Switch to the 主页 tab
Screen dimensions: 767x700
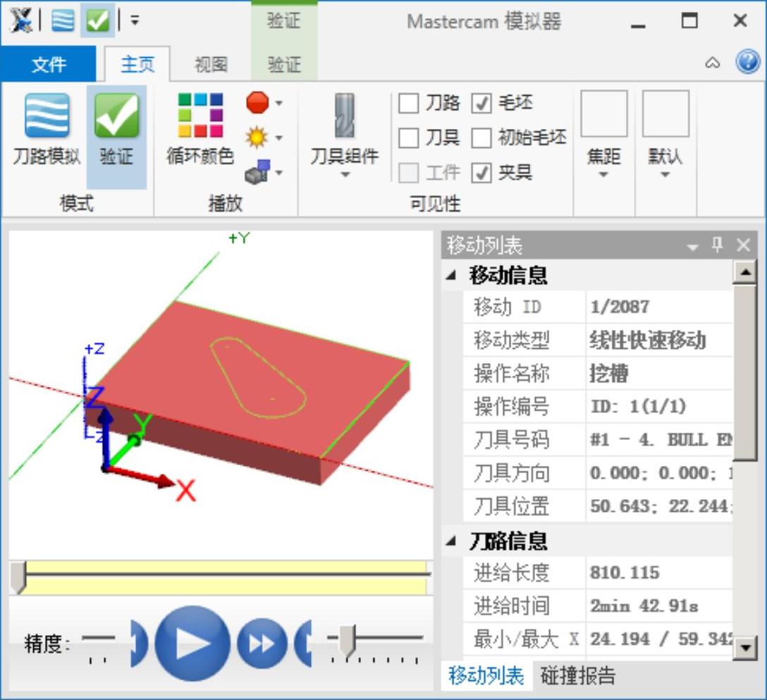[x=137, y=64]
